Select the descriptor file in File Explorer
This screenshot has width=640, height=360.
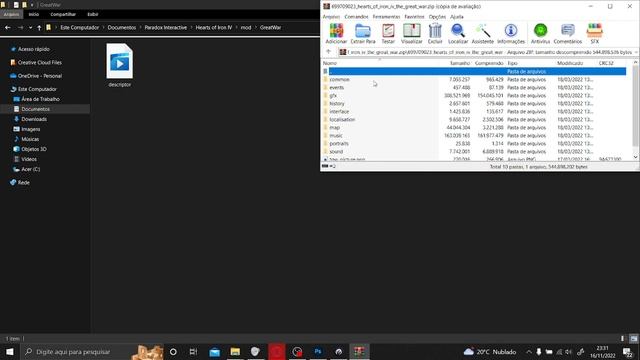click(120, 65)
